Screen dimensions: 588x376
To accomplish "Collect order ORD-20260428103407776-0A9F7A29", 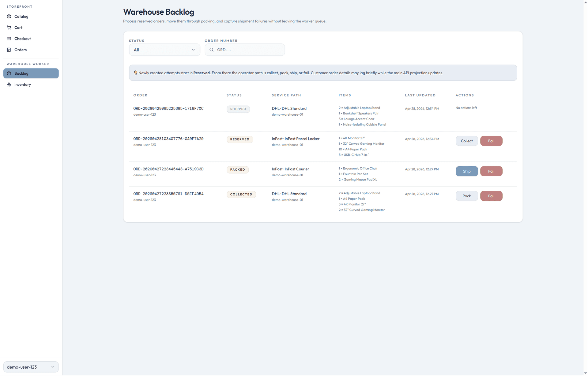I will (466, 141).
